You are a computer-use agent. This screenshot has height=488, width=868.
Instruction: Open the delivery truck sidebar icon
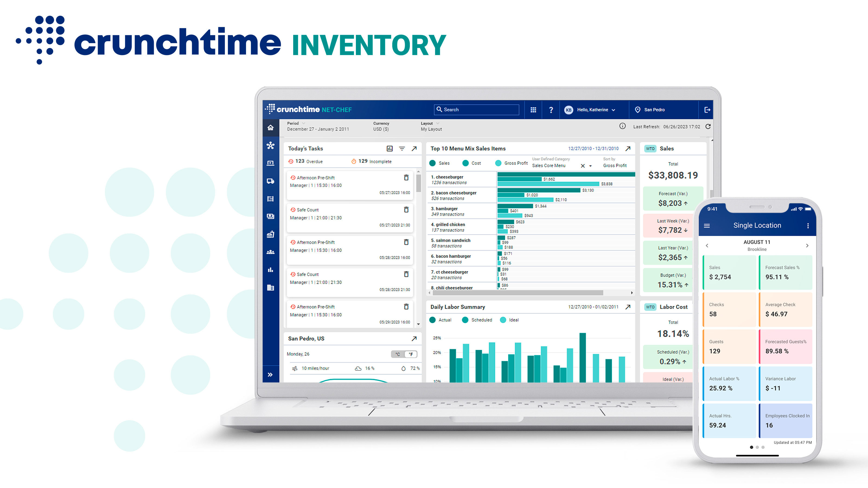click(270, 181)
